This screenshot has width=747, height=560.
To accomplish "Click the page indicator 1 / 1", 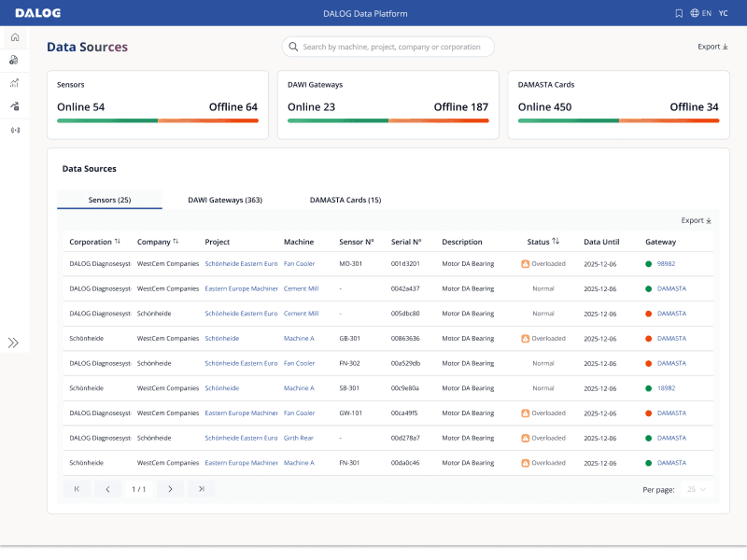I will [x=138, y=489].
